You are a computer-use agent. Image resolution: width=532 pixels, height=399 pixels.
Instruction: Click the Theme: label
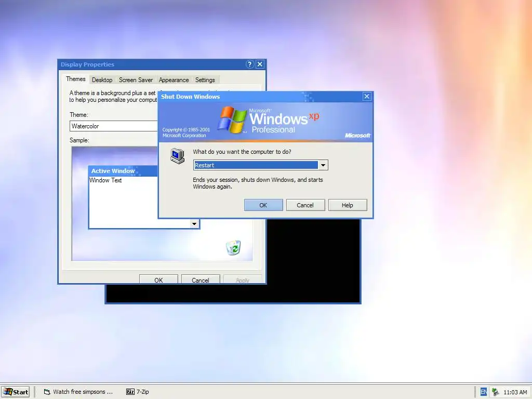coord(79,115)
